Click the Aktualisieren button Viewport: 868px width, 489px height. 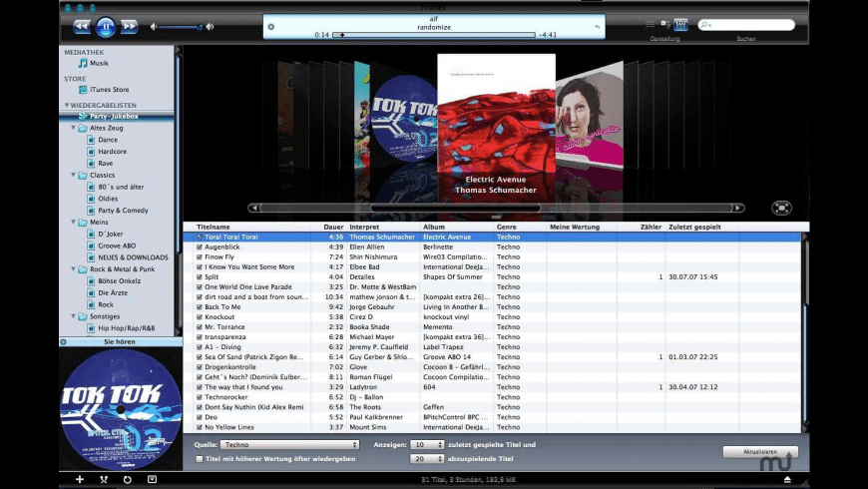point(760,452)
